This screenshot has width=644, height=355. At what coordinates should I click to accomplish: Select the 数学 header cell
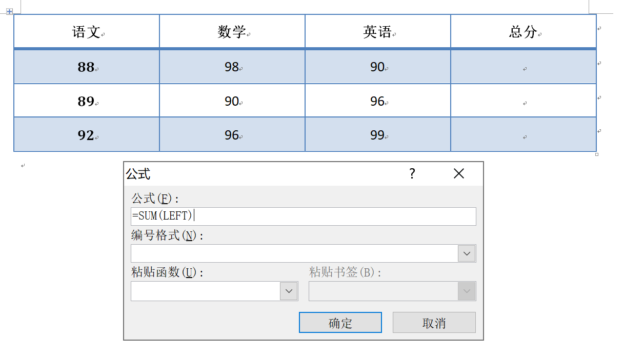[232, 32]
